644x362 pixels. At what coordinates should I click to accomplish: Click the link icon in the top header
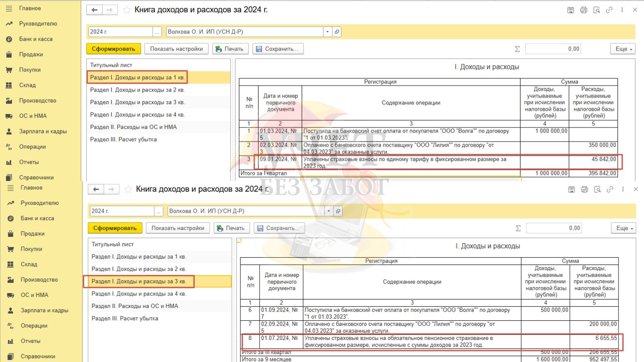tap(609, 10)
